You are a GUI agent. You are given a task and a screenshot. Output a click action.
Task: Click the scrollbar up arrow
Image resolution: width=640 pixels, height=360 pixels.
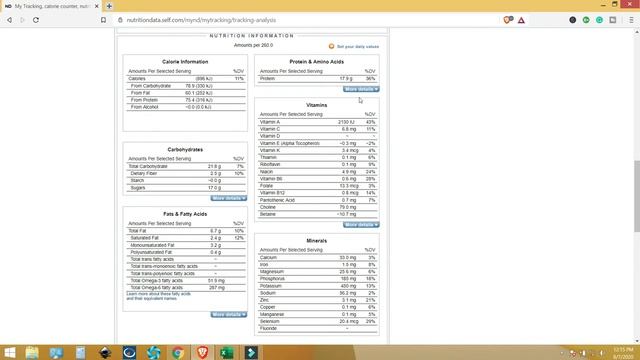coord(637,31)
